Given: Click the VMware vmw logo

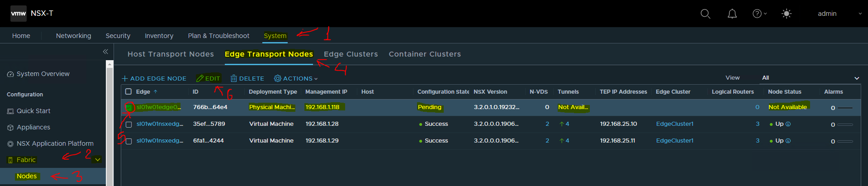Looking at the screenshot, I should 19,14.
